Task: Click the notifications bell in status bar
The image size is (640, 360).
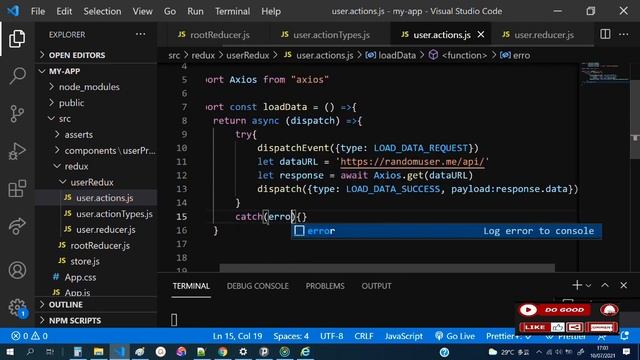Action: 624,336
